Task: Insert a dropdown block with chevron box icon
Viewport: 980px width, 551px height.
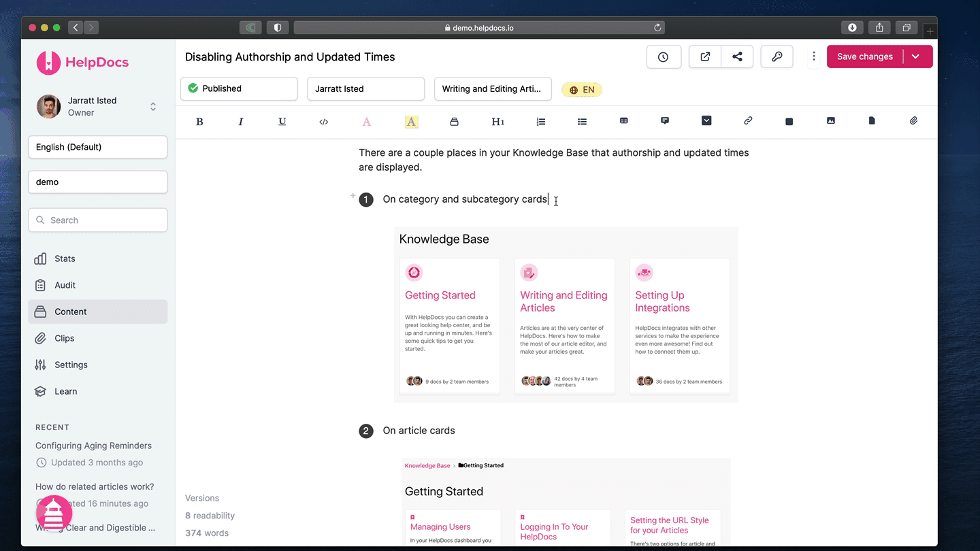Action: [x=706, y=120]
